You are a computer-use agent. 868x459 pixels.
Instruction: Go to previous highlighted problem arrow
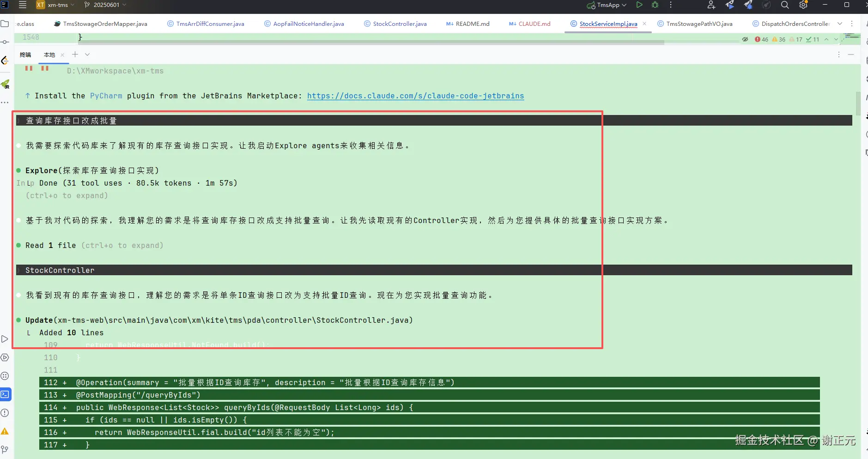[826, 40]
